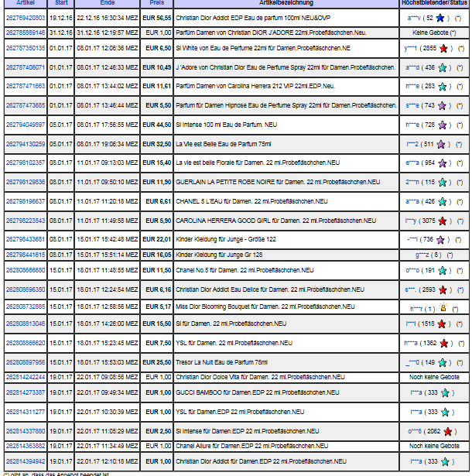Click red star icon beside bidder (2062)
This screenshot has width=472, height=476.
[x=447, y=431]
